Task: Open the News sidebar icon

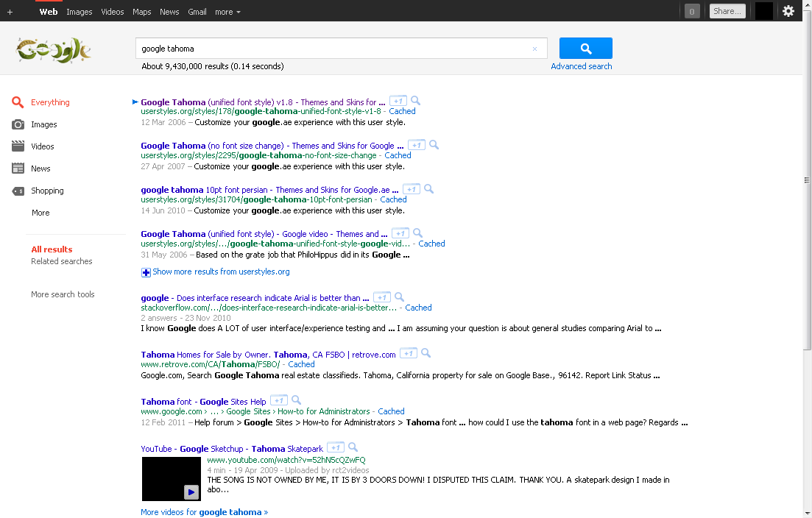Action: 18,168
